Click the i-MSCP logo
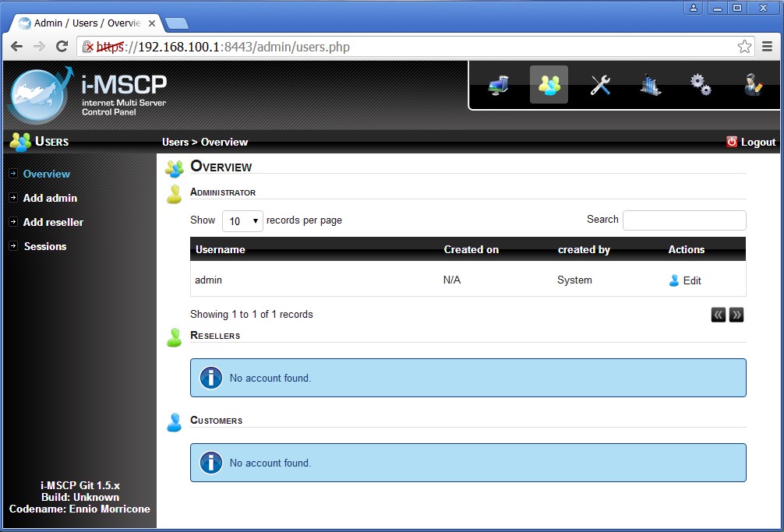Viewport: 784px width, 532px height. click(86, 95)
